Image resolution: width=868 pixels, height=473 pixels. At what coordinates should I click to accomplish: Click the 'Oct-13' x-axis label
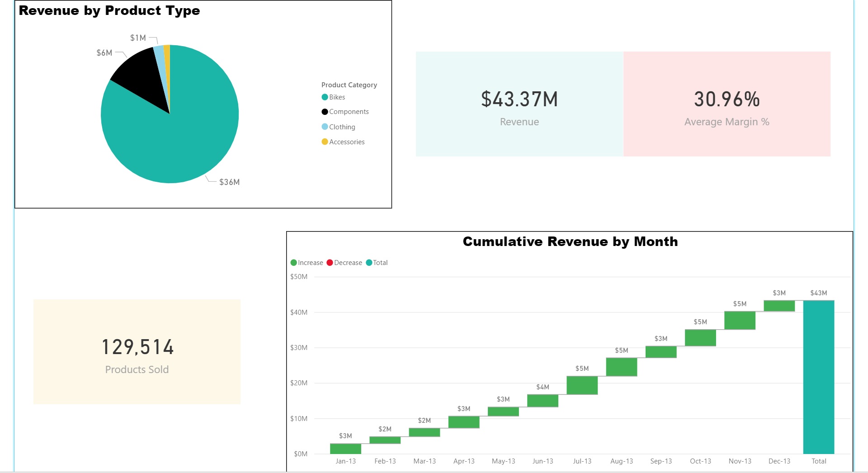701,461
